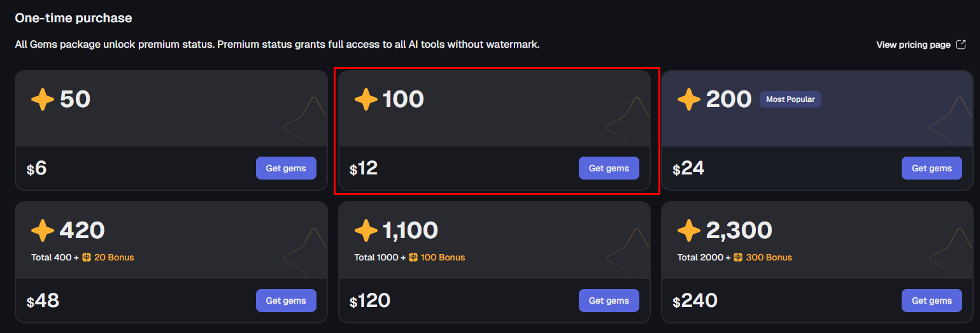The width and height of the screenshot is (980, 333).
Task: Get gems for the $48 package
Action: tap(286, 301)
